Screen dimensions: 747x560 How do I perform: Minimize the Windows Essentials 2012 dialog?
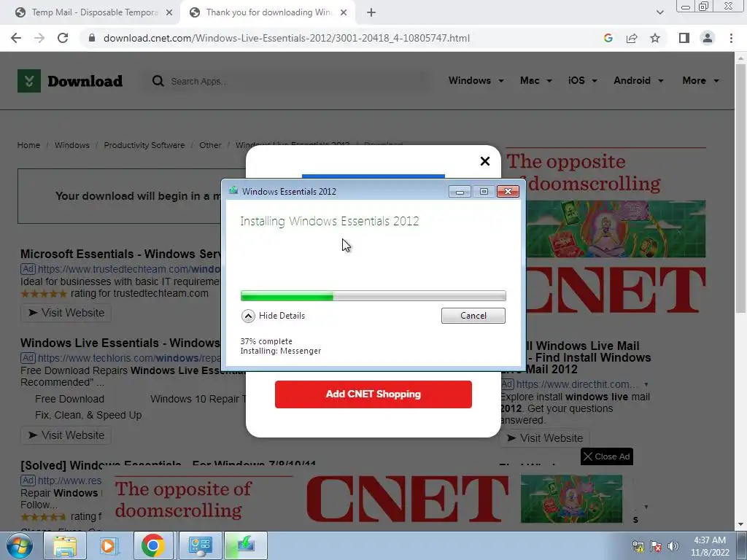point(460,192)
